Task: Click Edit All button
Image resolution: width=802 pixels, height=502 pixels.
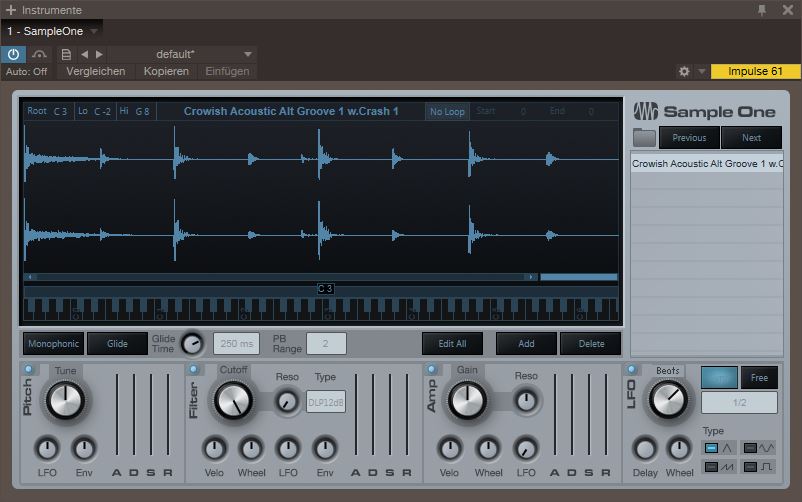Action: tap(452, 344)
